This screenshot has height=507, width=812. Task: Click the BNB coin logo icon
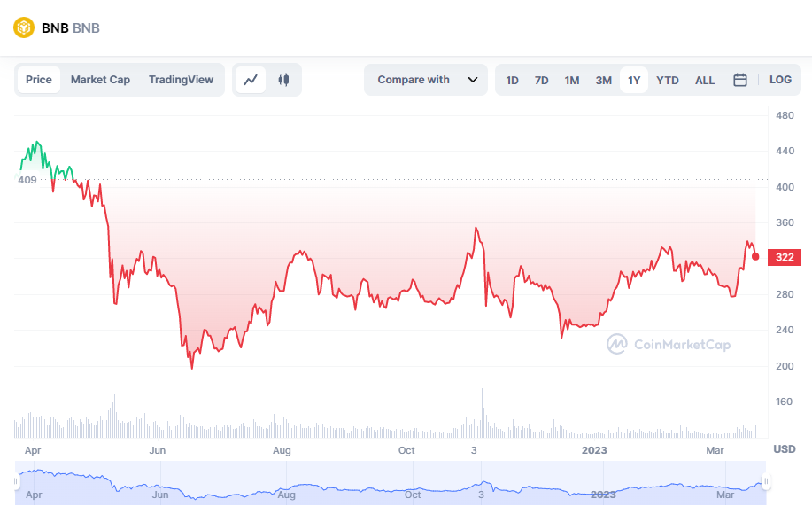click(x=24, y=27)
